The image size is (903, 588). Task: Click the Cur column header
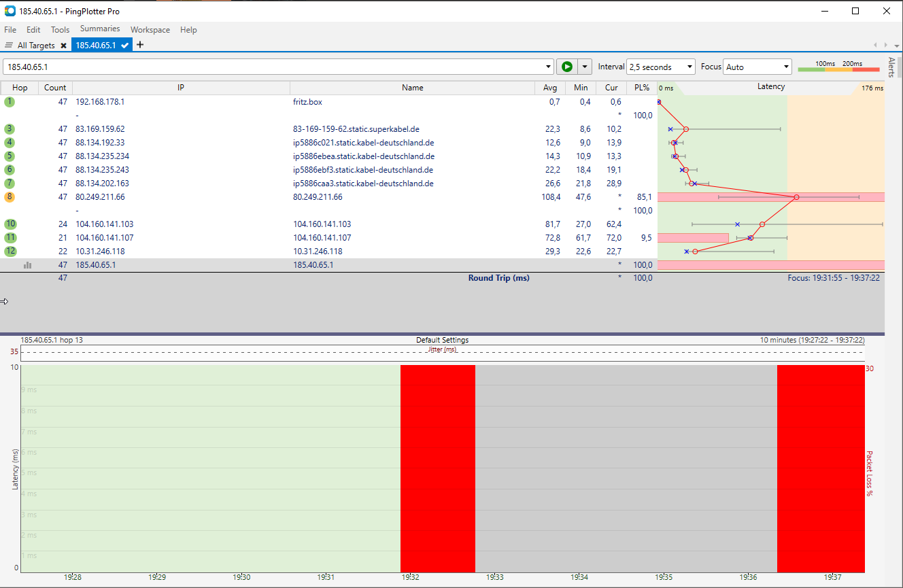click(x=611, y=88)
